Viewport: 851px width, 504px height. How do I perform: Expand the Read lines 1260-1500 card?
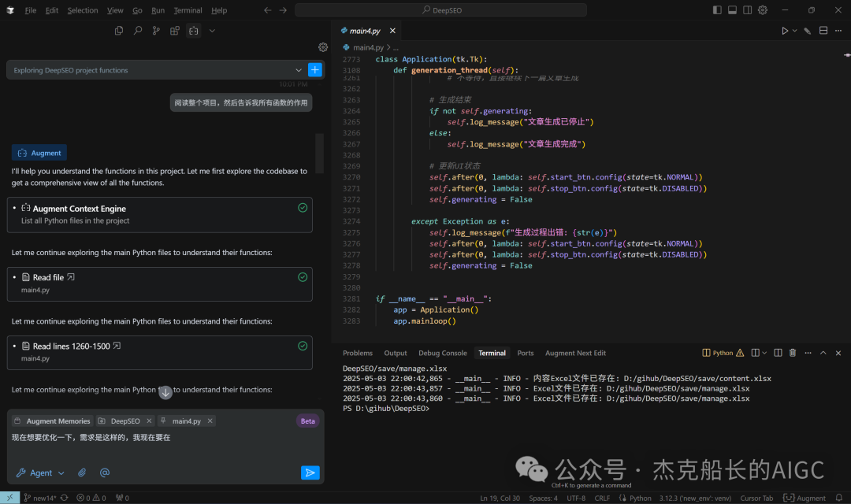tap(159, 353)
